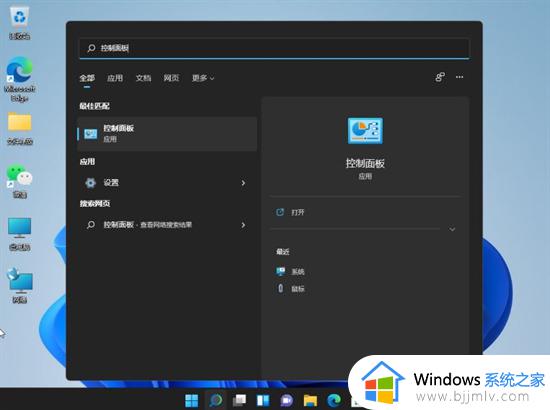Expand more actions chevron in the preview pane

tap(452, 229)
